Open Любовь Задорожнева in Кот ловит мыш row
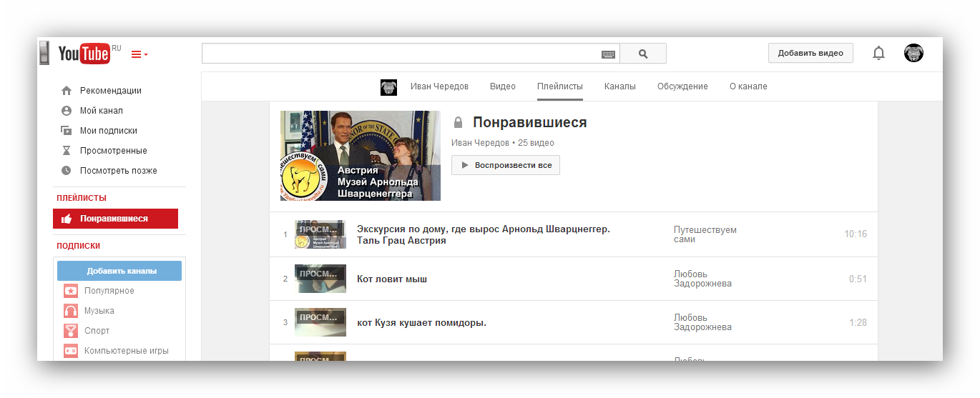This screenshot has width=980, height=398. pyautogui.click(x=702, y=279)
